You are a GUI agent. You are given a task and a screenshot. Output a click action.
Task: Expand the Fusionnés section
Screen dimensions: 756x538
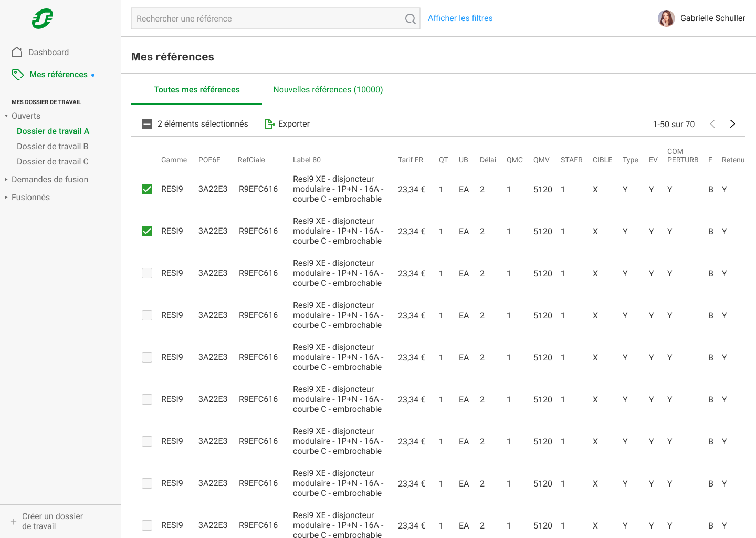[x=6, y=198]
